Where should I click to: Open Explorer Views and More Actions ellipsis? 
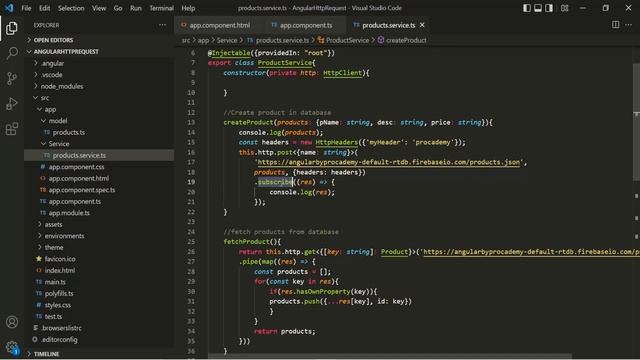[x=162, y=25]
